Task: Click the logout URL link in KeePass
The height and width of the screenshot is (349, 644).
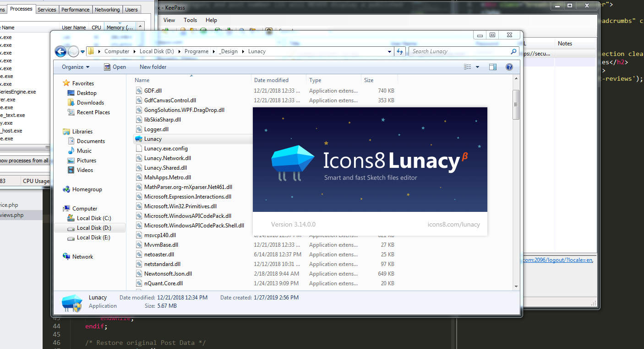Action: click(559, 260)
